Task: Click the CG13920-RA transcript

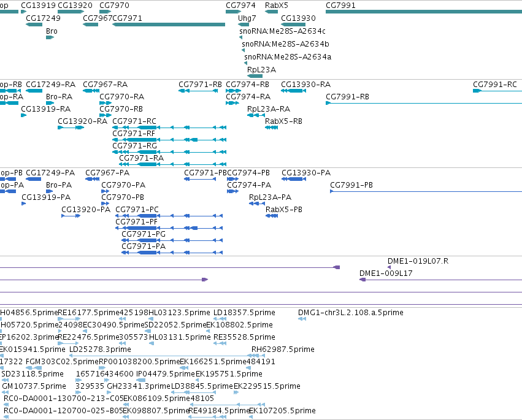Action: 71,128
